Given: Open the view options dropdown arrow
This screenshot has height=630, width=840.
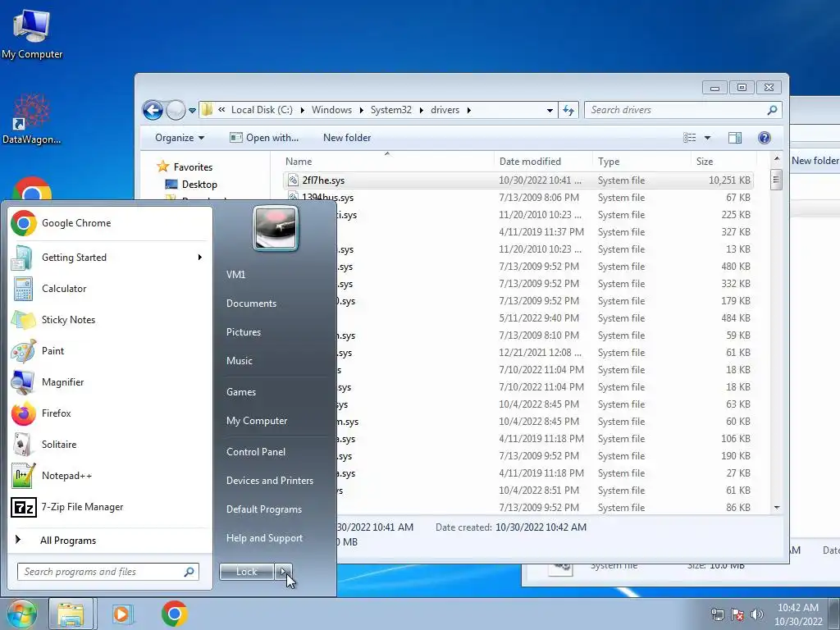Looking at the screenshot, I should tap(707, 138).
